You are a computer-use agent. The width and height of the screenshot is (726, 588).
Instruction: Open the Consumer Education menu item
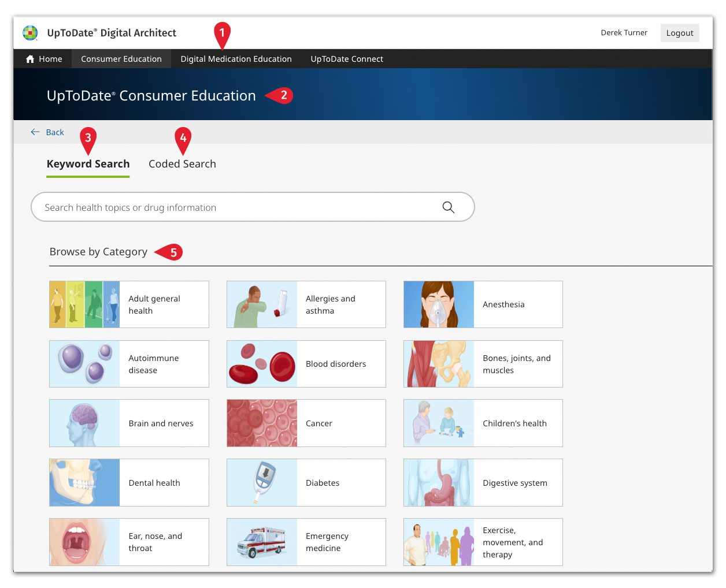(121, 58)
